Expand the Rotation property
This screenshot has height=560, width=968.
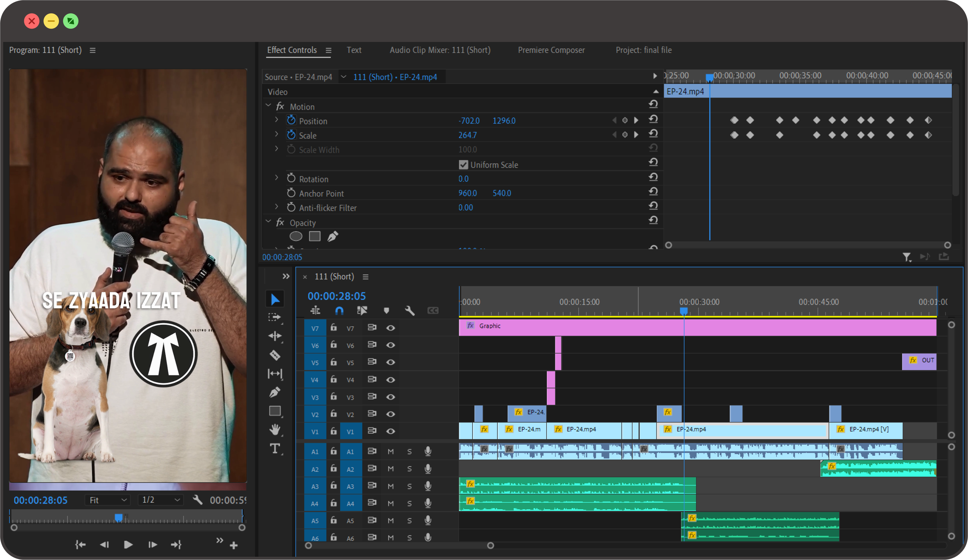pyautogui.click(x=276, y=178)
